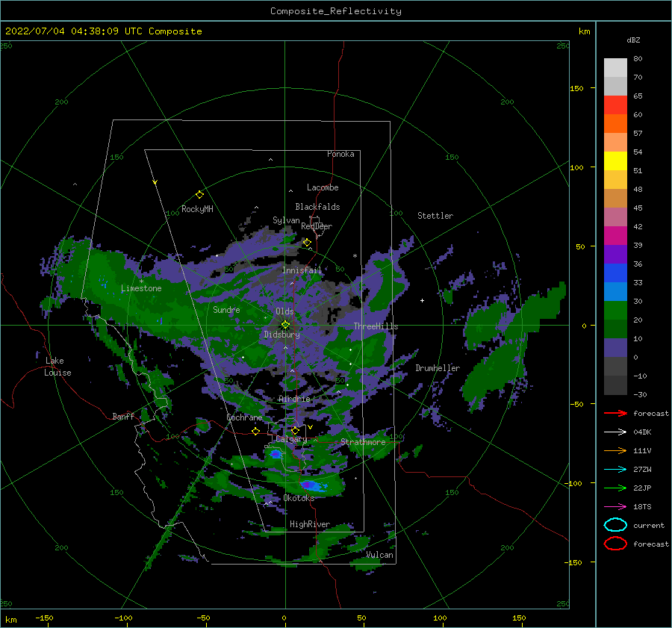Click the 80 value in dBZ scale
Viewport: 672px width, 628px height.
coord(638,59)
